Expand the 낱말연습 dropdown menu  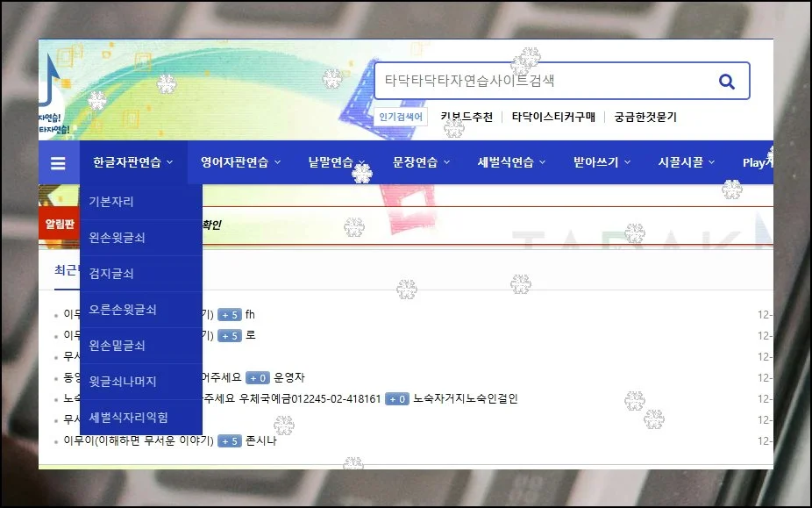point(336,162)
